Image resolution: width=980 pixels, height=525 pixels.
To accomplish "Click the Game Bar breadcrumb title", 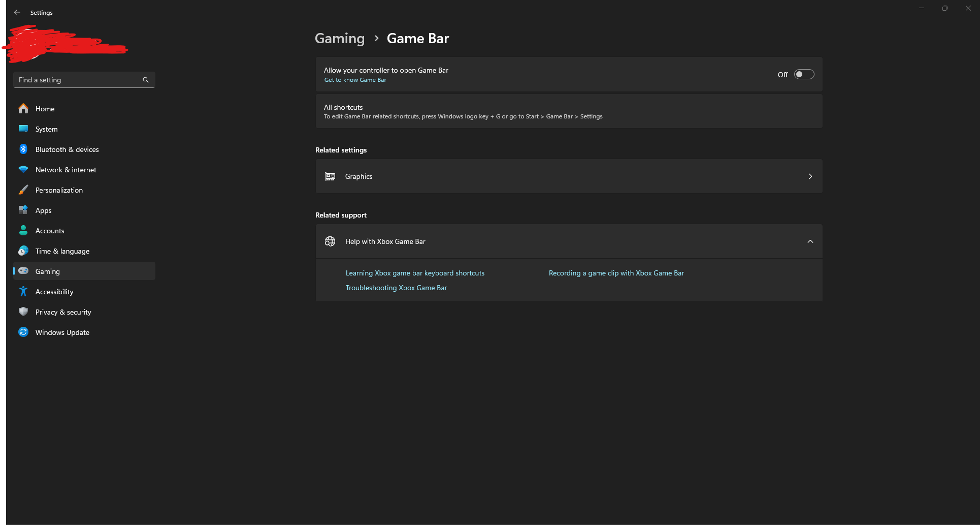I will 418,39.
